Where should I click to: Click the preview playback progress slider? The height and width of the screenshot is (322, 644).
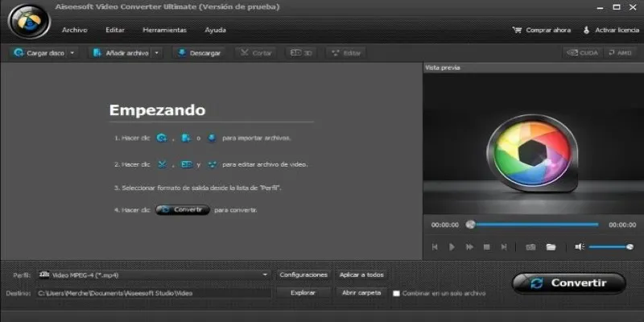pos(533,225)
